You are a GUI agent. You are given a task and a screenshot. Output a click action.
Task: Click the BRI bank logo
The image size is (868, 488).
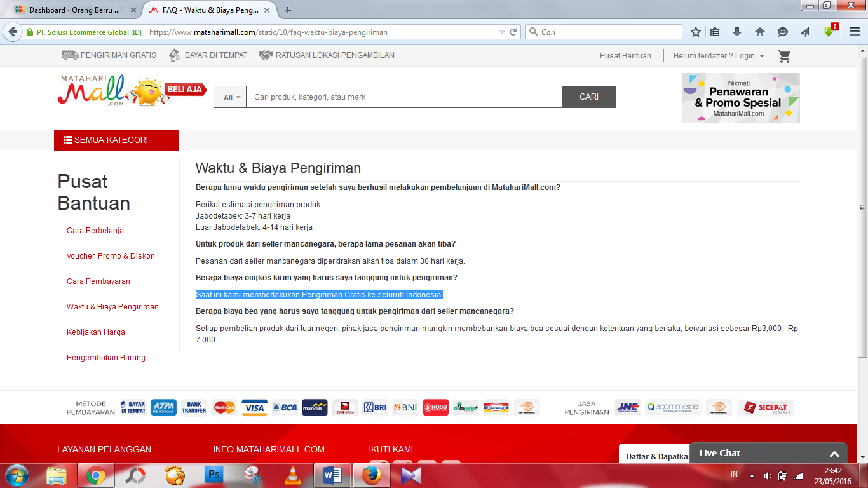[375, 408]
